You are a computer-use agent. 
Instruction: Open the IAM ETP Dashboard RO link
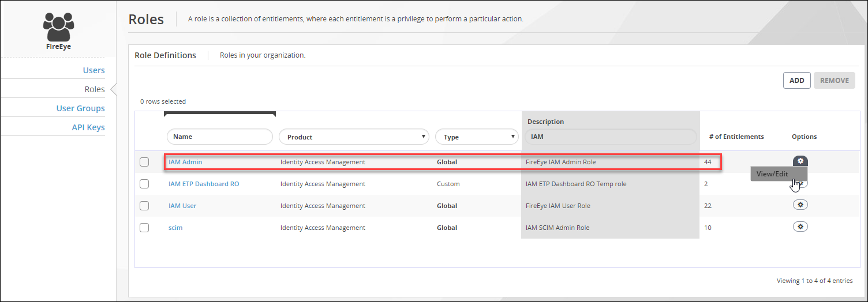point(204,184)
